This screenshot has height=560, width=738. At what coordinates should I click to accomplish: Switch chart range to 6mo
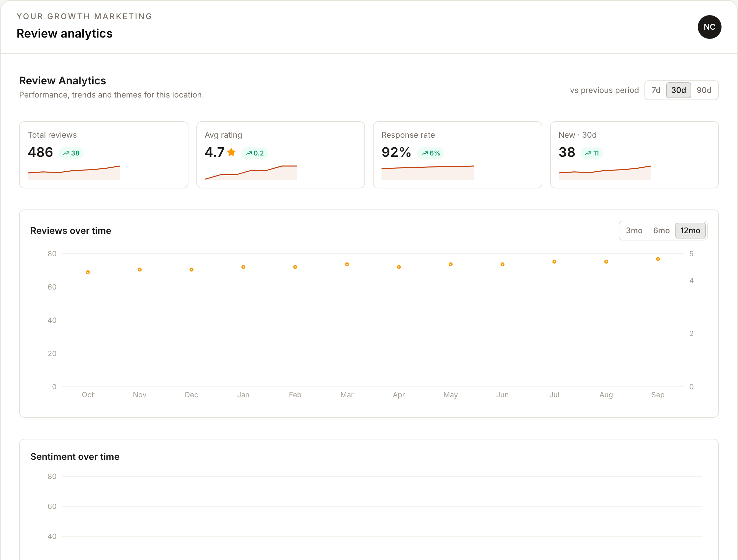[x=661, y=231]
